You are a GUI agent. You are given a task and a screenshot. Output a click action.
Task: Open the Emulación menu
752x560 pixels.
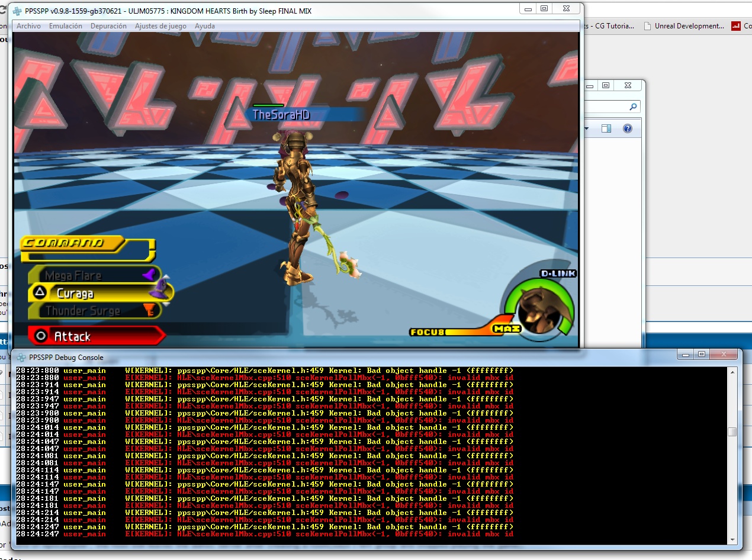point(66,26)
